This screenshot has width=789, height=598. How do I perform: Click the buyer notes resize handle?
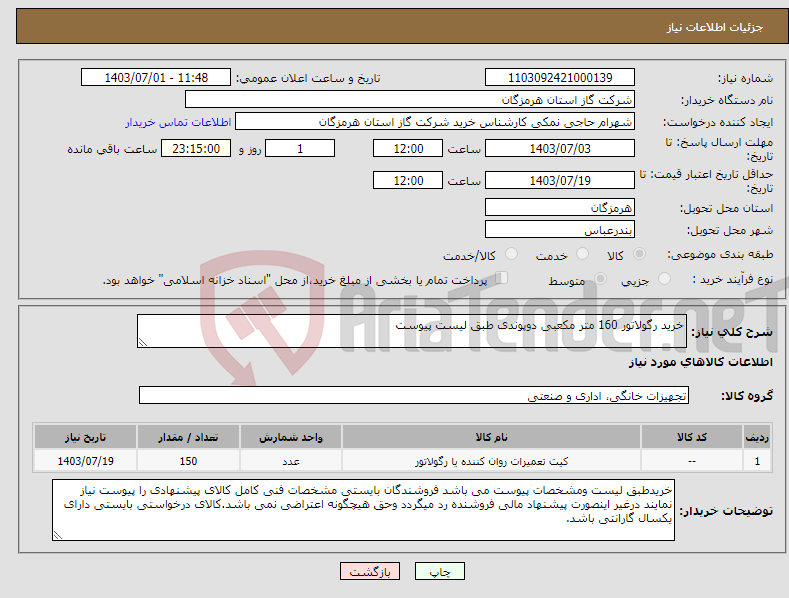(58, 535)
